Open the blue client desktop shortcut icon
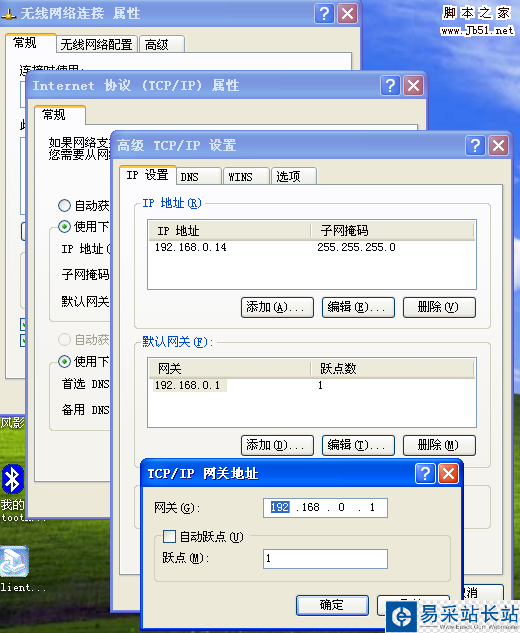The height and width of the screenshot is (633, 520). [14, 561]
